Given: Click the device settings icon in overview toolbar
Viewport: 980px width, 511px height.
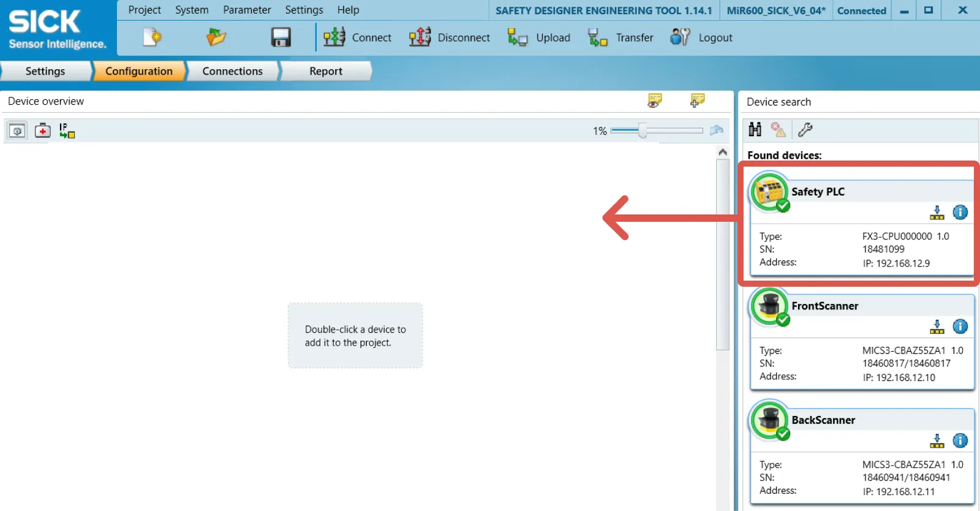Looking at the screenshot, I should pyautogui.click(x=17, y=131).
